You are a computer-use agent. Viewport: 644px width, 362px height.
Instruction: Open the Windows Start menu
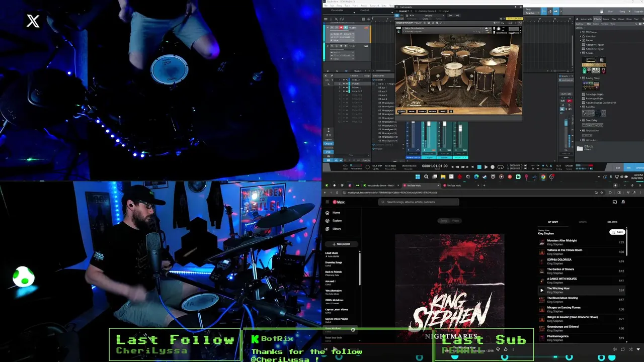click(418, 176)
